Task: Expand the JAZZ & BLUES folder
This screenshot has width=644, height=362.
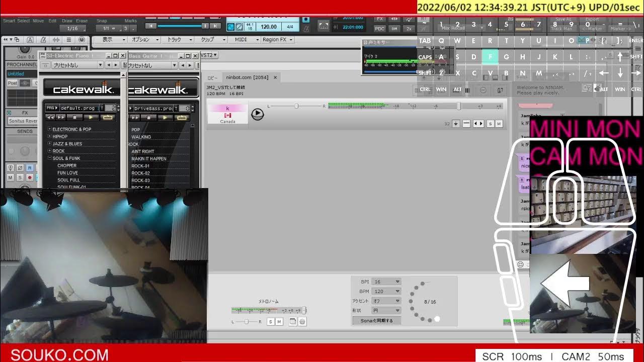Action: [x=49, y=144]
